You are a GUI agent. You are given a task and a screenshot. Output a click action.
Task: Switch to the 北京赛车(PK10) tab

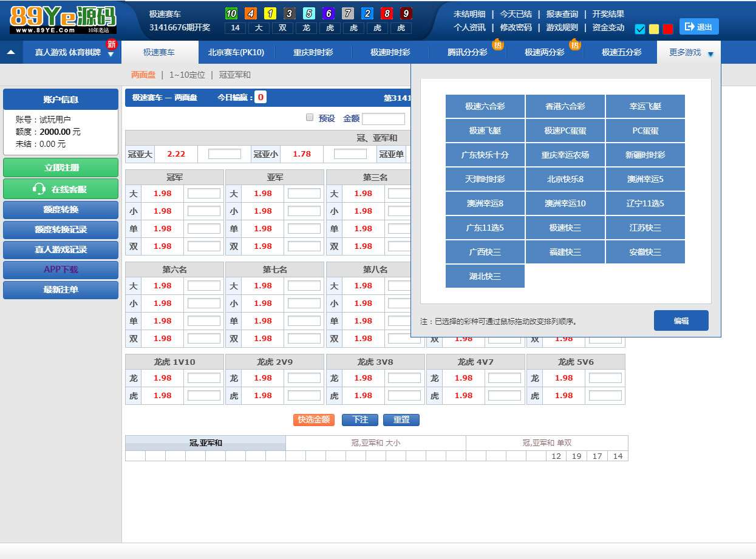pos(236,53)
